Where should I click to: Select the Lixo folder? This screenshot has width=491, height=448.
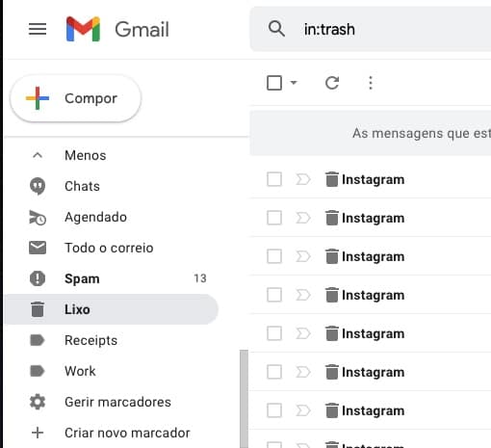111,309
